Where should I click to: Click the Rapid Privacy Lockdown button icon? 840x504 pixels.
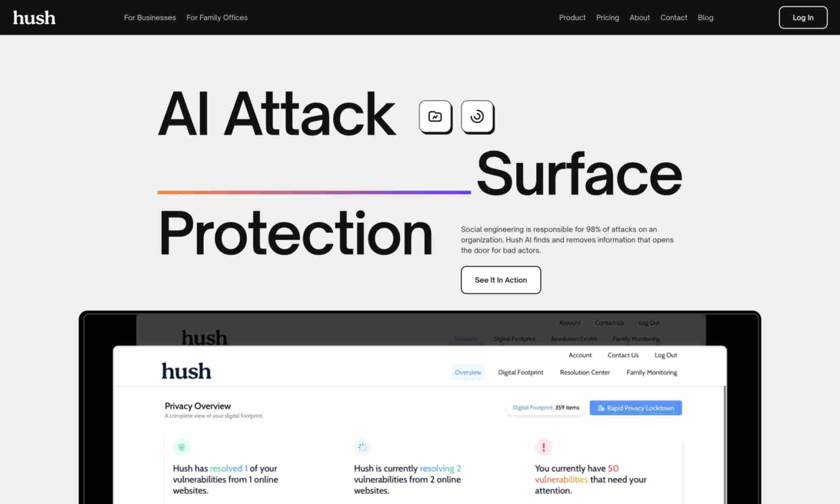point(601,408)
